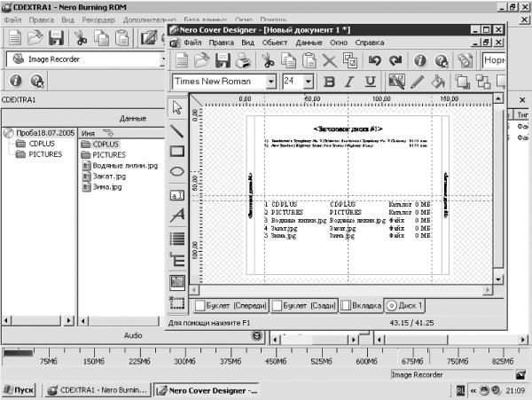This screenshot has width=532, height=400.
Task: Open the CDPLUS folder in tree
Action: tap(42, 144)
